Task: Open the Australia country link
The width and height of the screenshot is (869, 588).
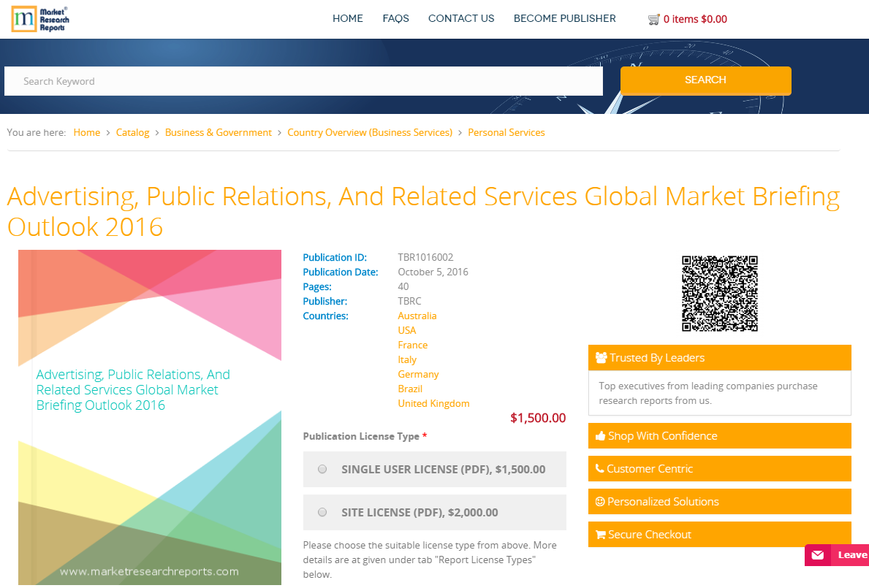Action: [417, 316]
